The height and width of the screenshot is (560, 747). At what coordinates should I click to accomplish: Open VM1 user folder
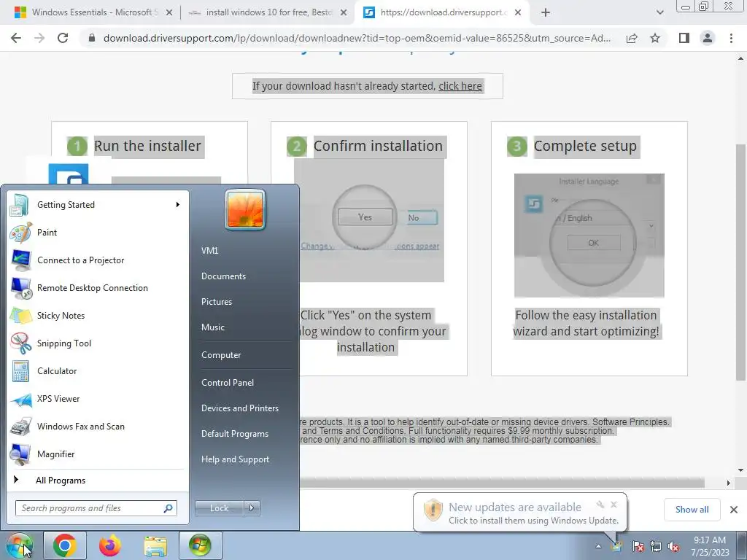tap(209, 251)
